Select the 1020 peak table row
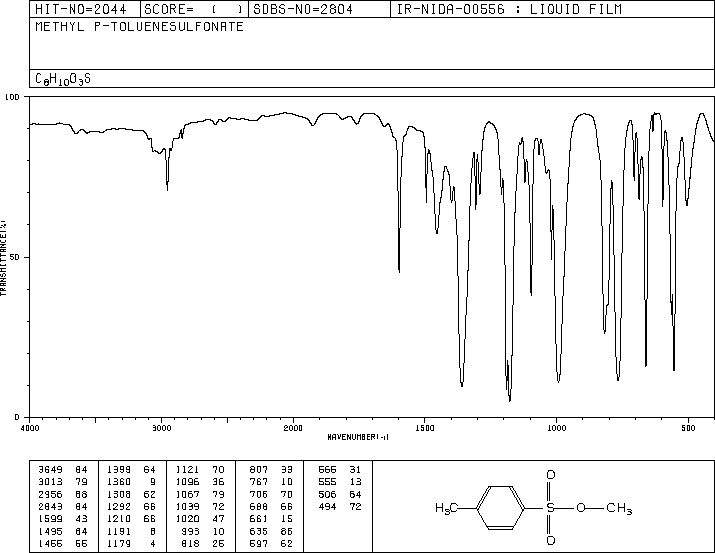The width and height of the screenshot is (715, 553). pyautogui.click(x=200, y=519)
